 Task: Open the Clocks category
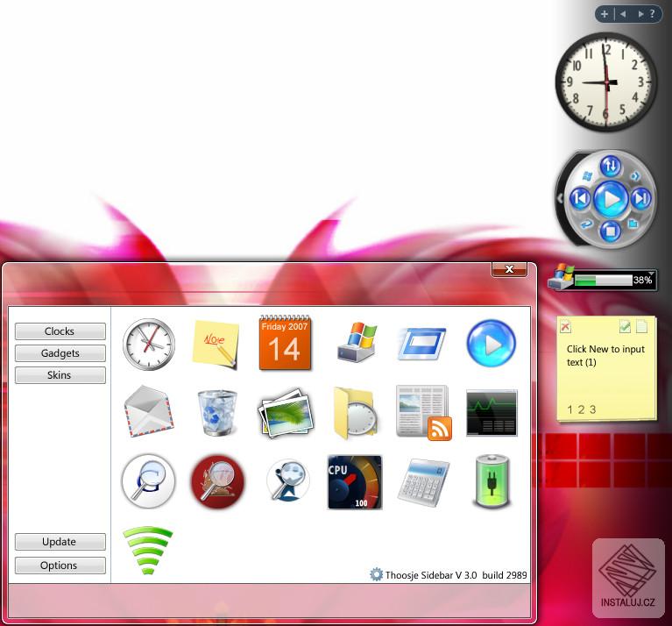[x=60, y=331]
